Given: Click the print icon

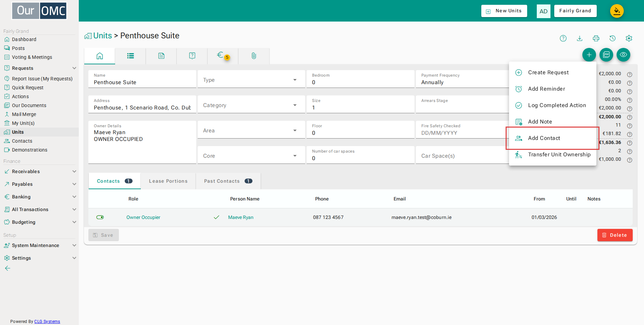Looking at the screenshot, I should 596,38.
